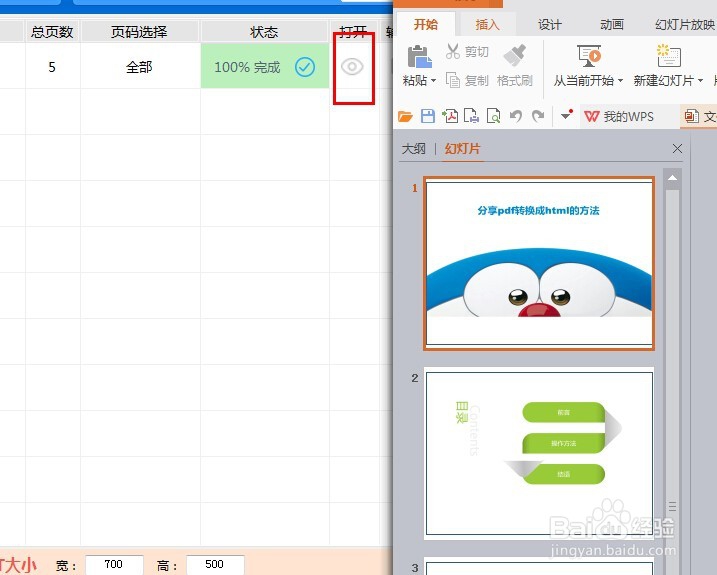The width and height of the screenshot is (717, 575).
Task: Open the 动画 ribbon tab
Action: tap(612, 24)
